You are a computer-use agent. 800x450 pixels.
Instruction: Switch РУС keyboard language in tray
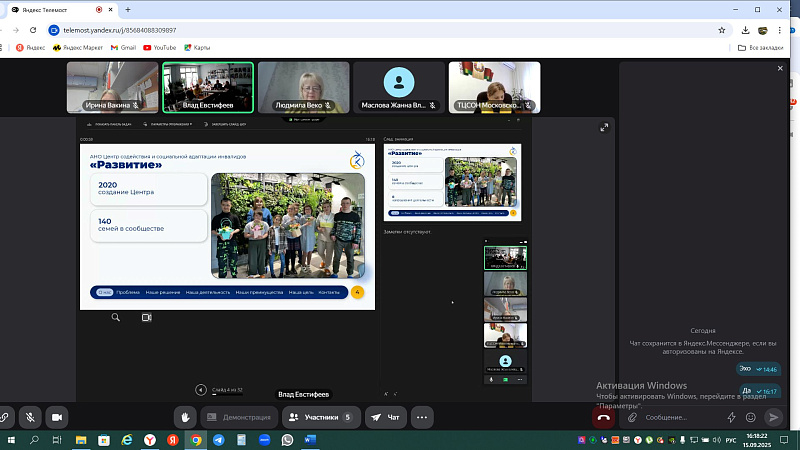(x=731, y=440)
